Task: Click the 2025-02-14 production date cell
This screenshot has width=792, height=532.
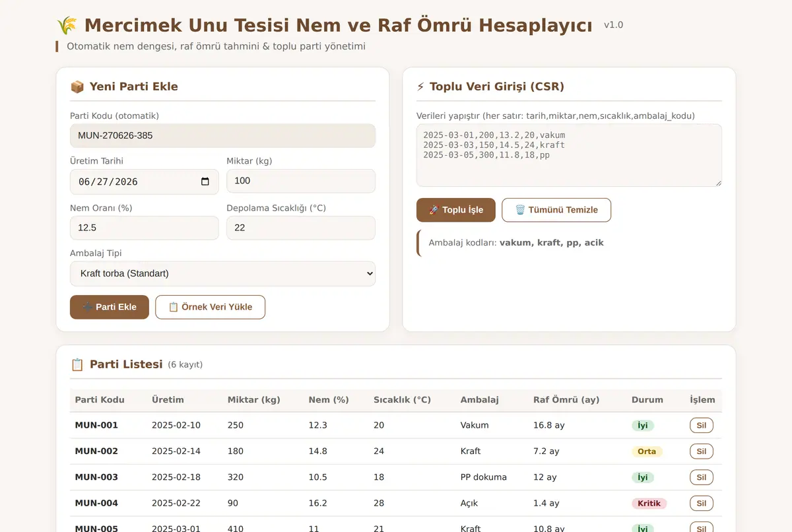Action: [176, 451]
